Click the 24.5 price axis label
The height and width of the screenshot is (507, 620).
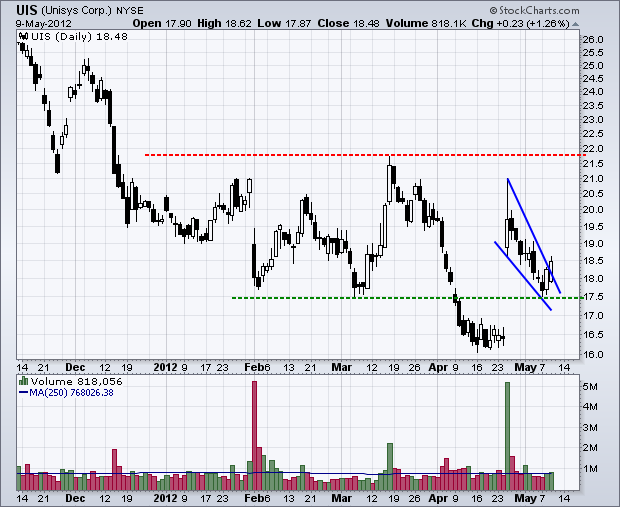(593, 79)
